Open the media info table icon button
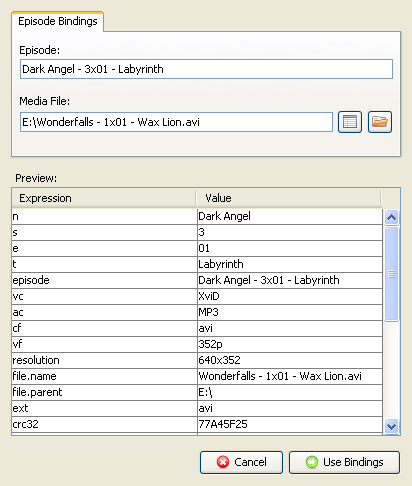The width and height of the screenshot is (412, 486). point(350,122)
